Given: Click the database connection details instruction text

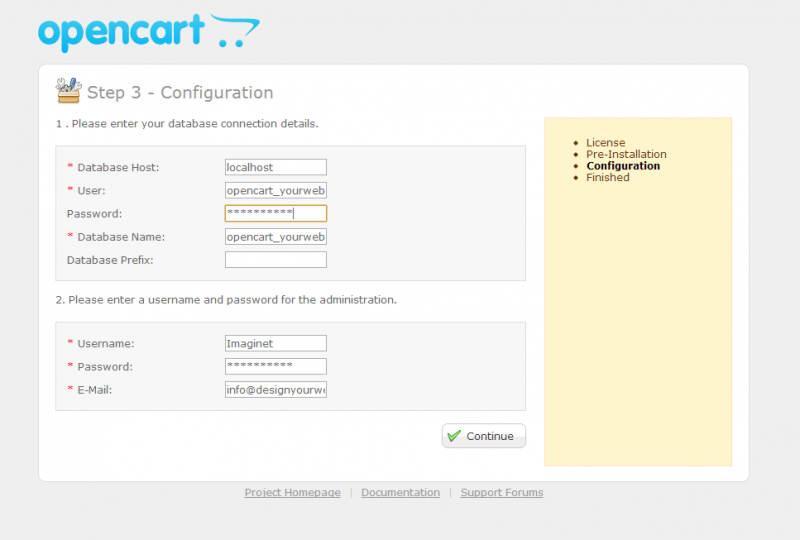Looking at the screenshot, I should pos(187,124).
